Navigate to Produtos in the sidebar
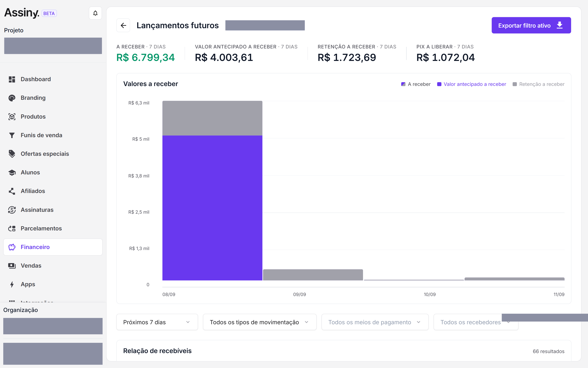 click(53, 117)
